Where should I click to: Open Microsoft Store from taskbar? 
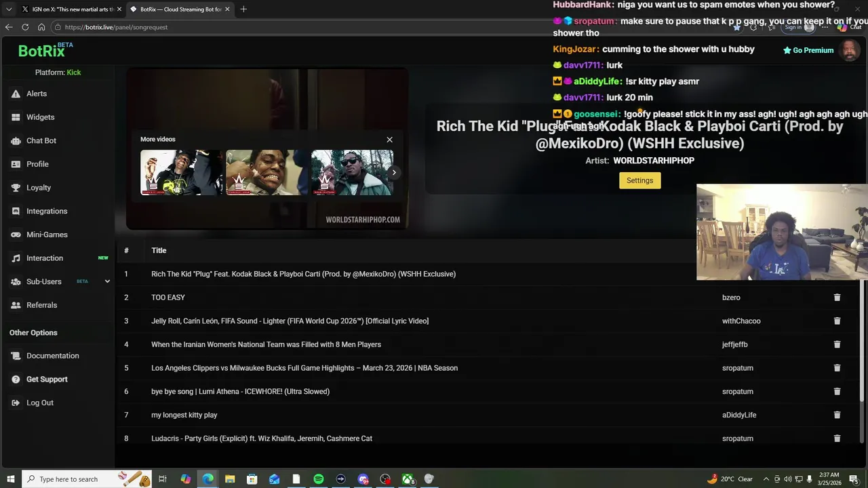252,479
